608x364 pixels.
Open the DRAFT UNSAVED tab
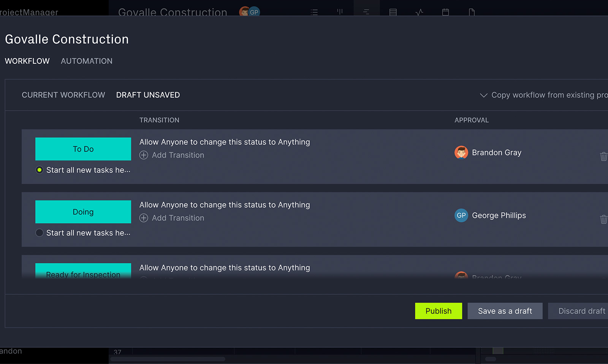coord(148,95)
